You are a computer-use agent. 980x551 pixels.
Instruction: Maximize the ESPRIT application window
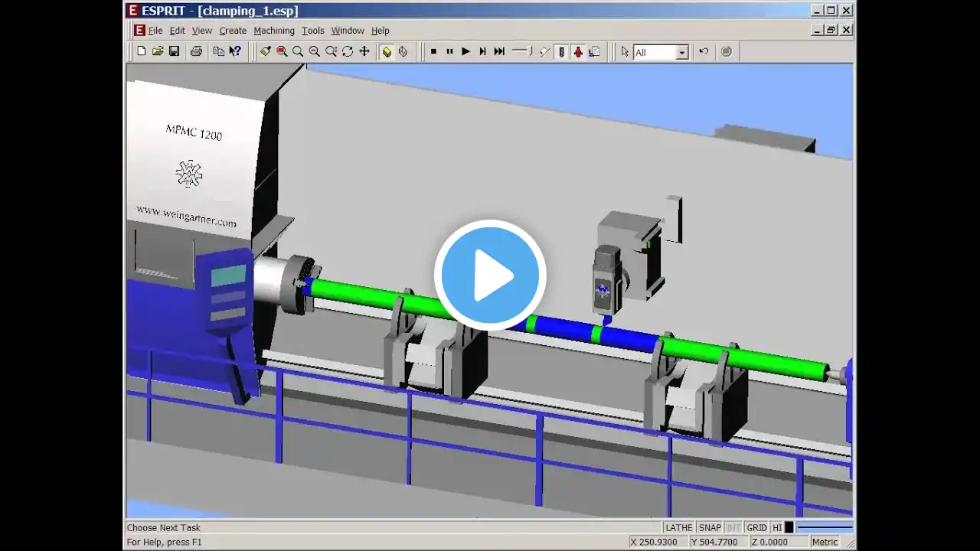(831, 10)
